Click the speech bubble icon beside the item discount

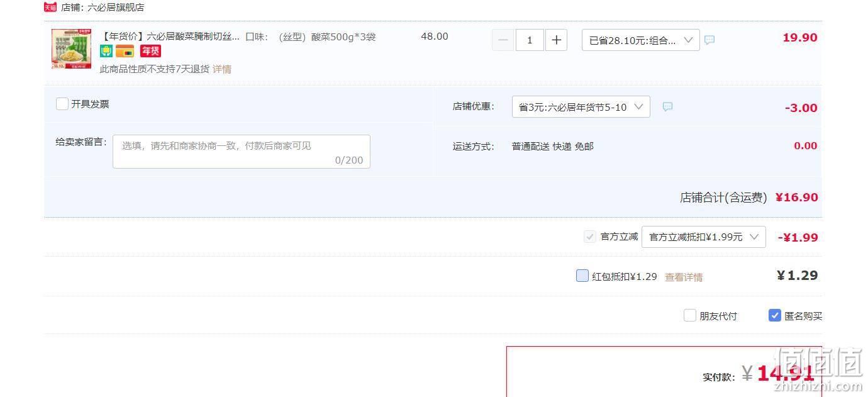click(x=709, y=40)
